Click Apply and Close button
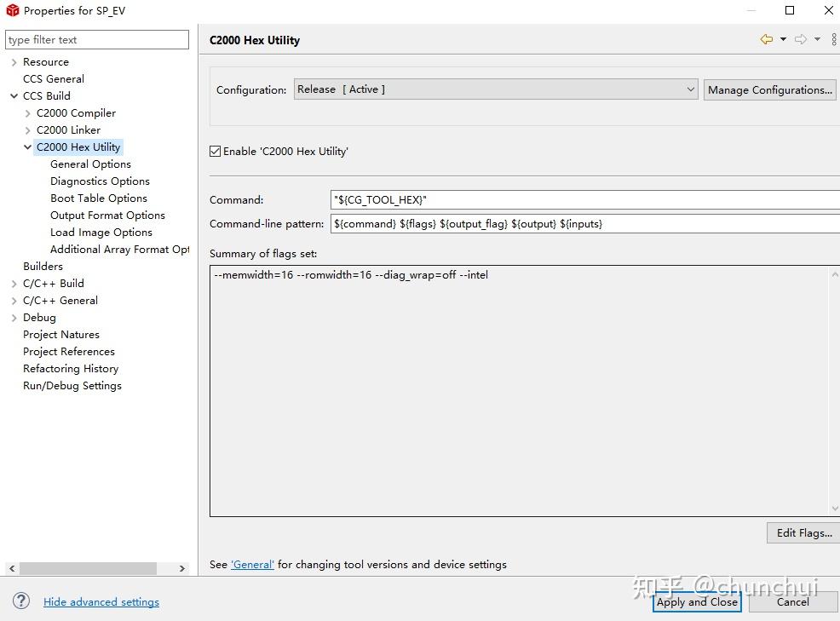Screen dimensions: 840x621 coord(697,601)
